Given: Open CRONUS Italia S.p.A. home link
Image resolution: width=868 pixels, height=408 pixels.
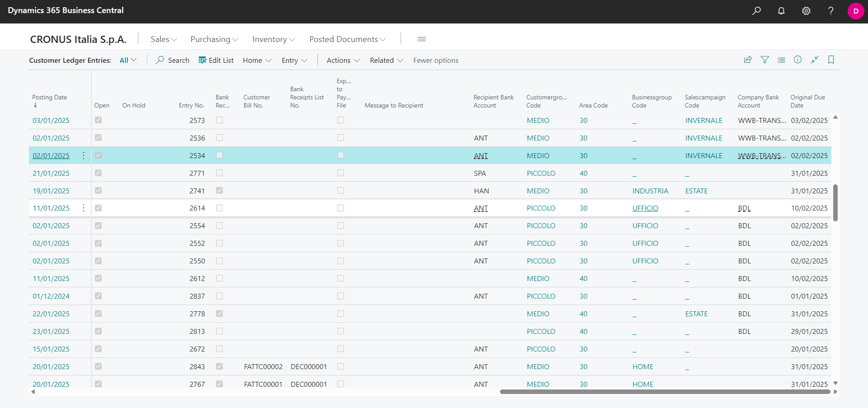Looking at the screenshot, I should click(x=78, y=39).
